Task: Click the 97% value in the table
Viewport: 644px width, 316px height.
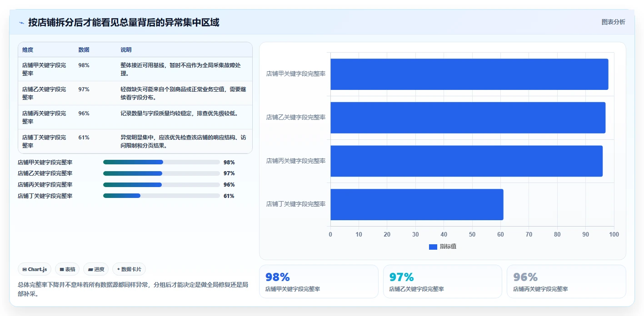Action: pos(84,89)
